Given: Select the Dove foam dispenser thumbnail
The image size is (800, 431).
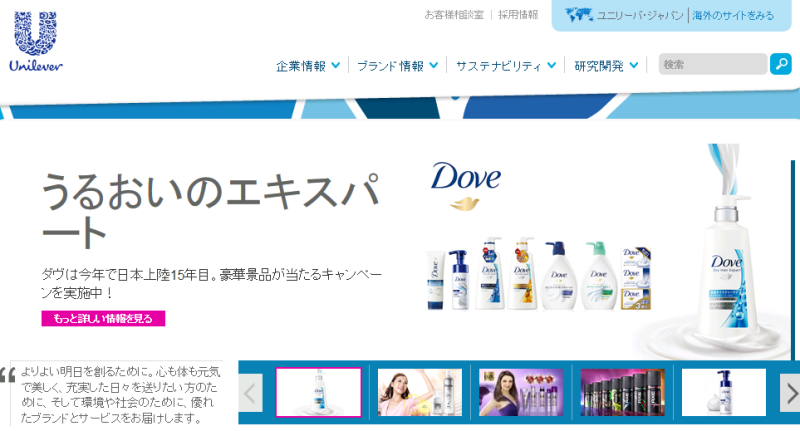Looking at the screenshot, I should coord(723,392).
